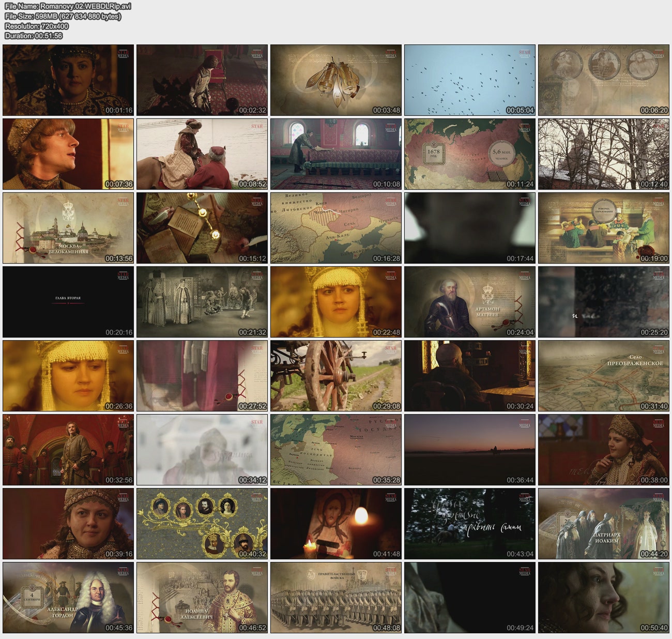Select the 1678 map thumbnail at 00:11:24
672x639 pixels.
pyautogui.click(x=469, y=154)
